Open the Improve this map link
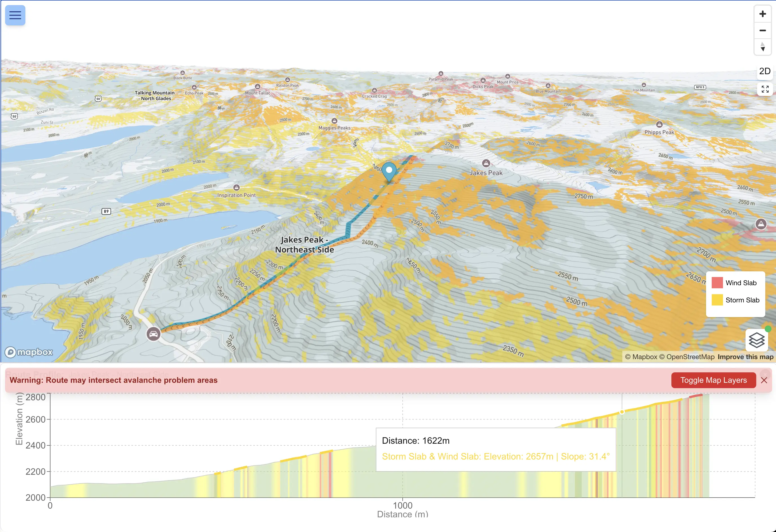The image size is (776, 532). tap(745, 357)
